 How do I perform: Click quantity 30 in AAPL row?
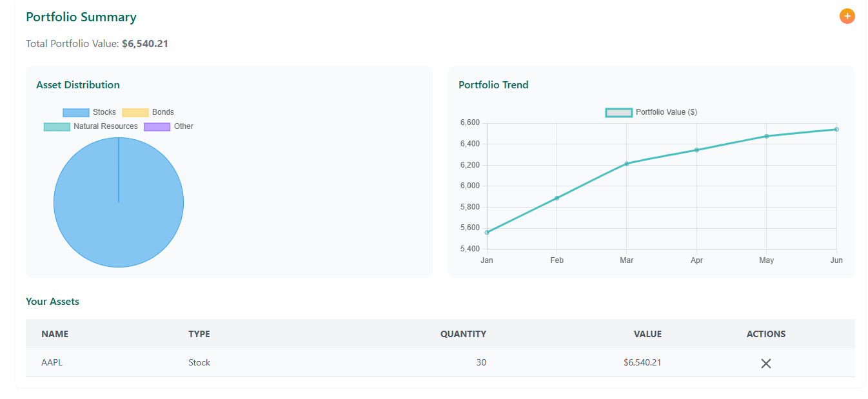click(481, 362)
